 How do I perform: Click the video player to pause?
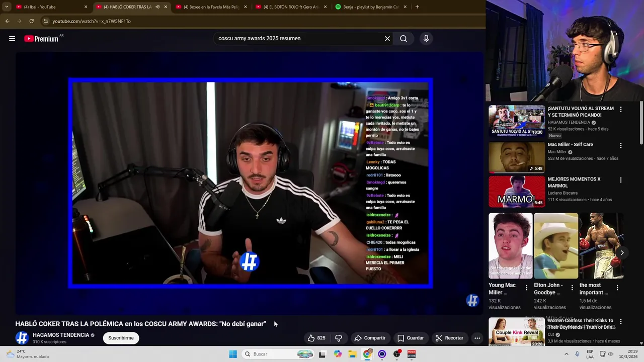(250, 184)
